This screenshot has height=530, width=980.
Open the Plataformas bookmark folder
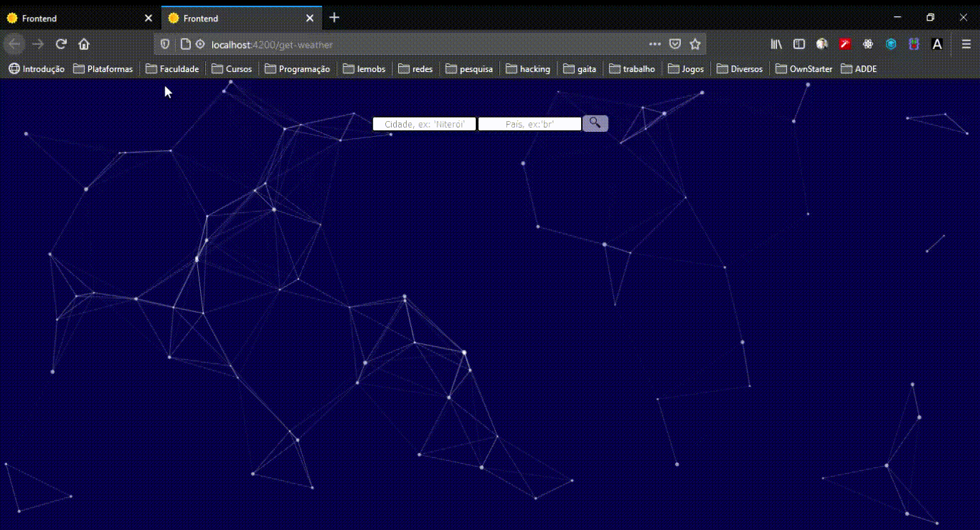[x=103, y=69]
